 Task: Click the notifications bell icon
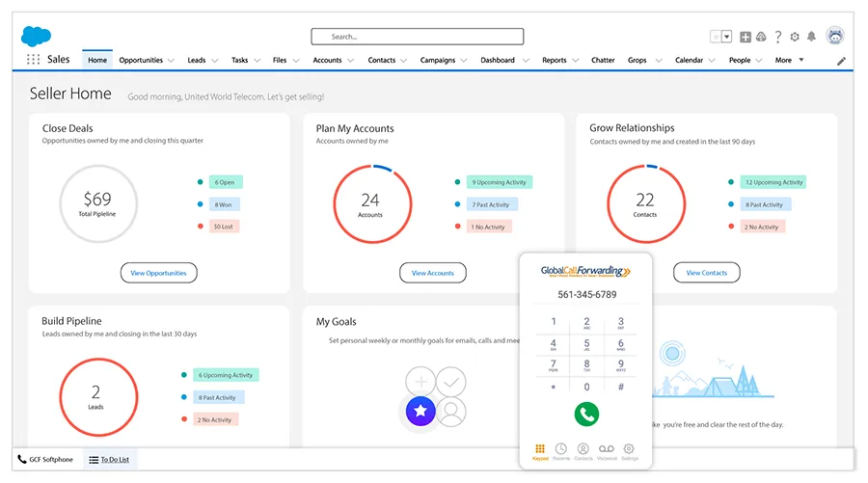tap(811, 37)
